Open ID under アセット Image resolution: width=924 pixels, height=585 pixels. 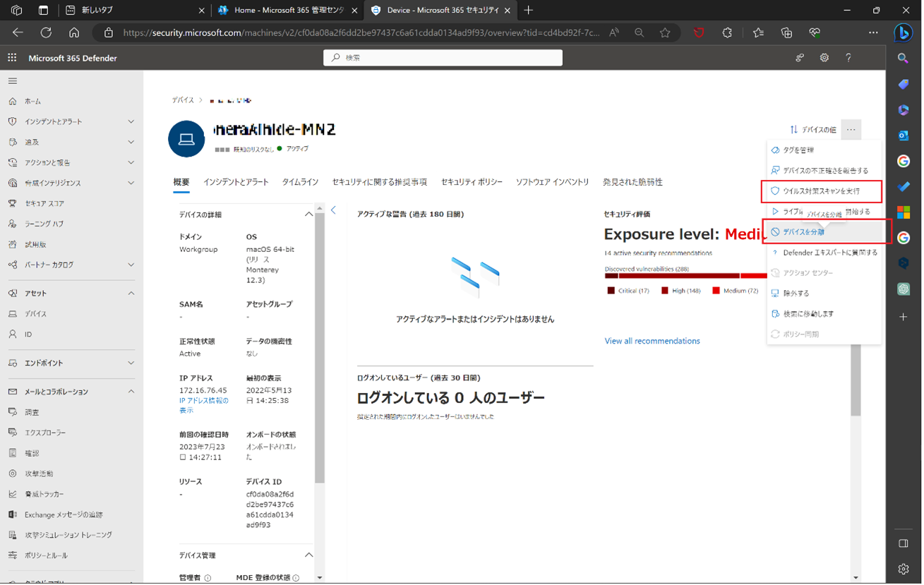28,334
